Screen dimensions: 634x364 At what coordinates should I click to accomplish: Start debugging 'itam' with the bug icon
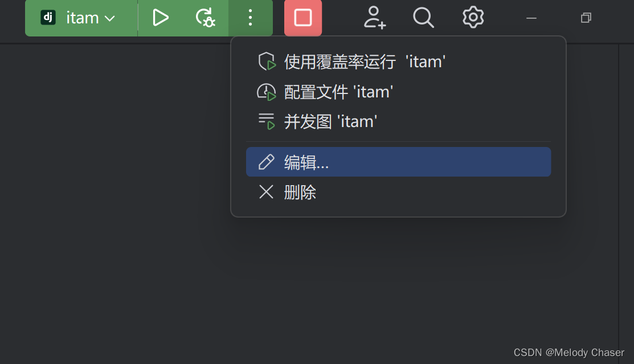coord(205,18)
